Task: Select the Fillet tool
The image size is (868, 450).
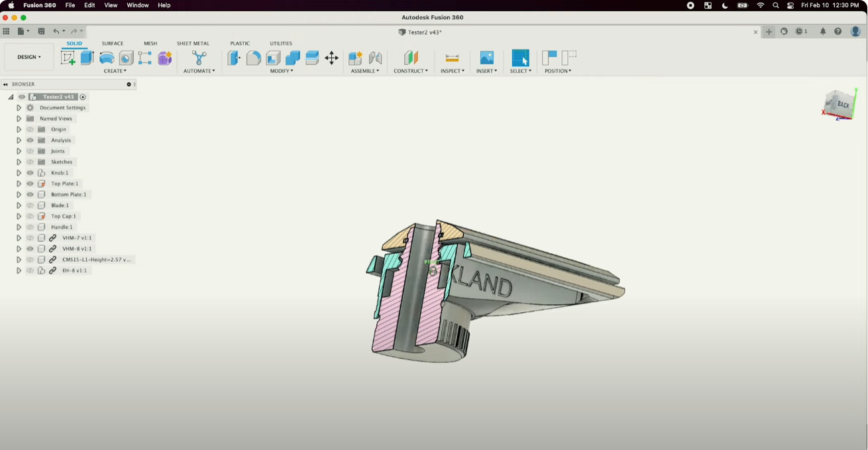Action: (x=254, y=58)
